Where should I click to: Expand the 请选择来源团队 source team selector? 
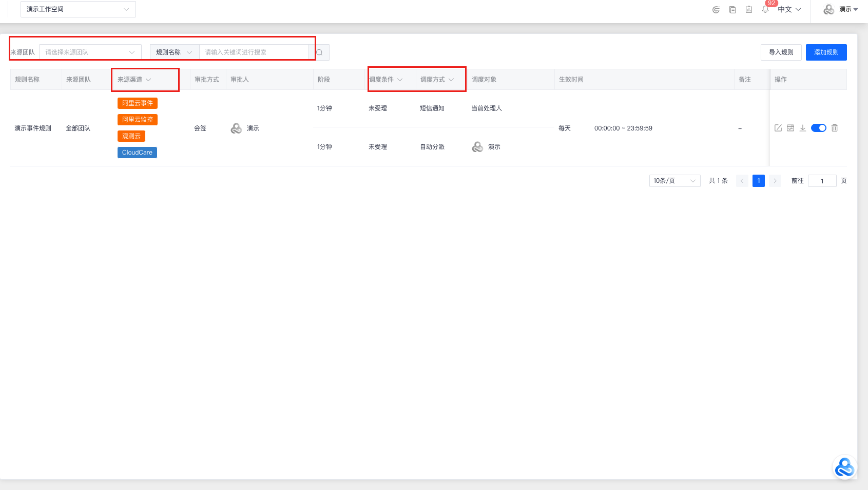pyautogui.click(x=90, y=52)
